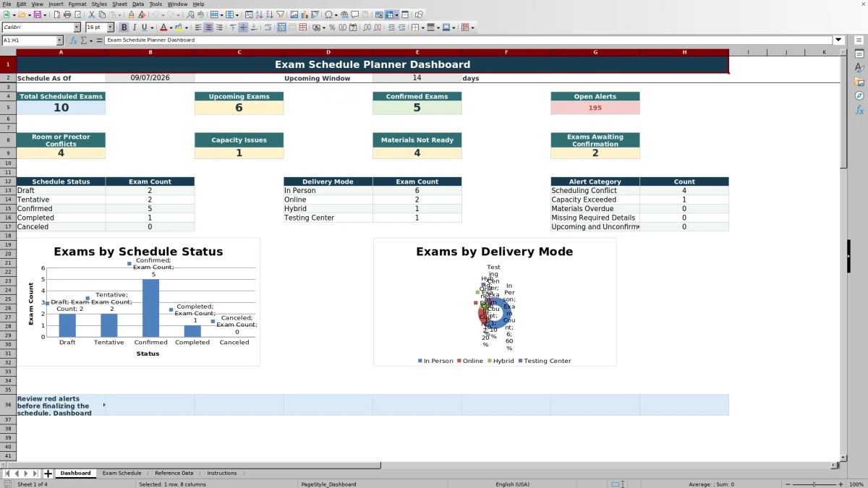
Task: Open sidebar Properties panel icon
Action: tap(859, 54)
